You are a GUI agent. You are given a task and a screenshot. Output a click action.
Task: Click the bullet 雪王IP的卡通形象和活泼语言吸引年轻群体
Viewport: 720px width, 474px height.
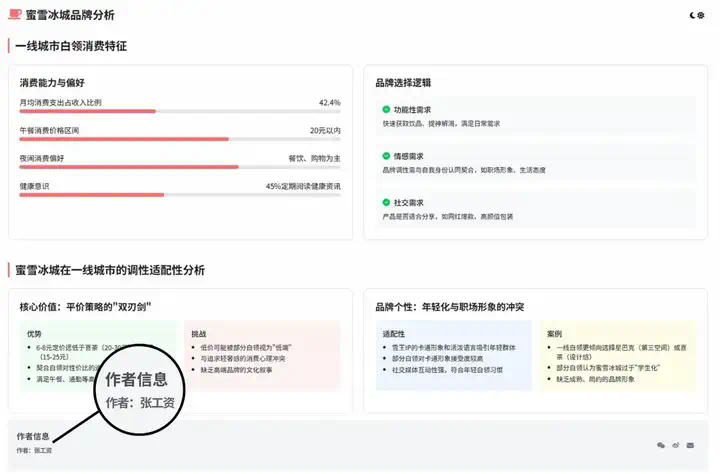tap(454, 348)
